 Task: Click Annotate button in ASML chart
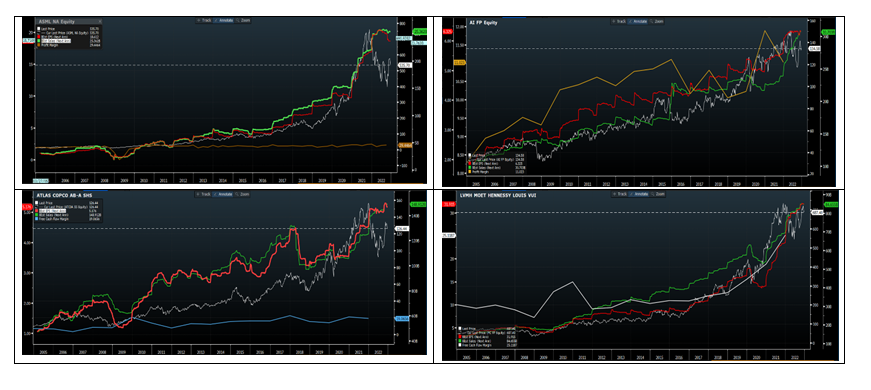tap(223, 21)
